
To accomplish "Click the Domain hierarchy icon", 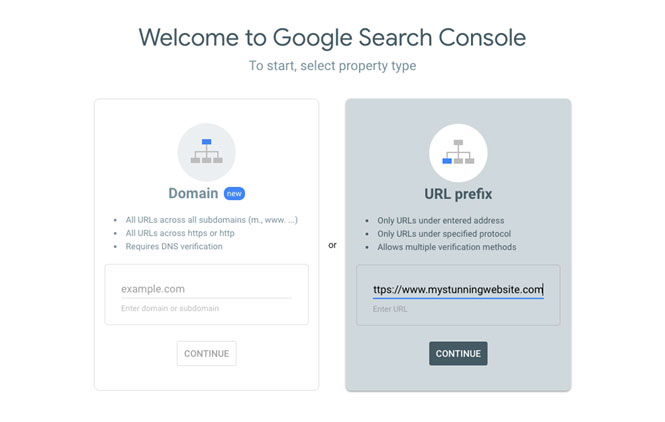I will (x=207, y=152).
